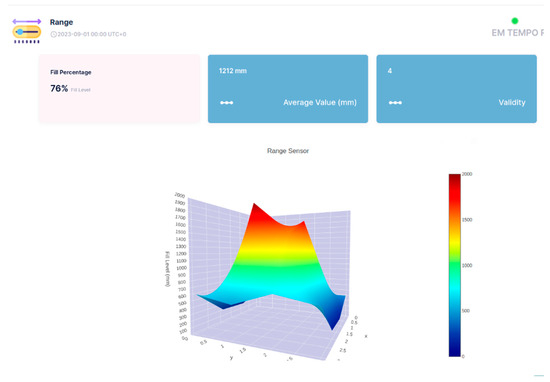
Task: Click the 3D surface plot peak
Action: [254, 205]
